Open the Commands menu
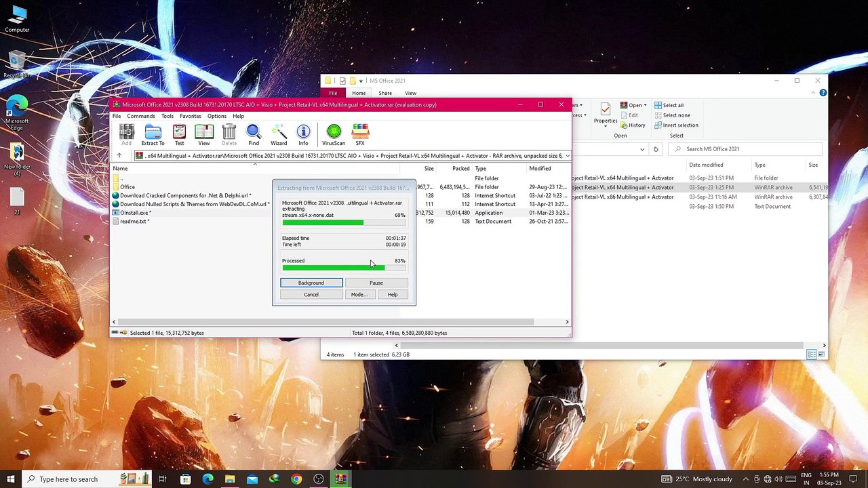The image size is (868, 488). [141, 116]
